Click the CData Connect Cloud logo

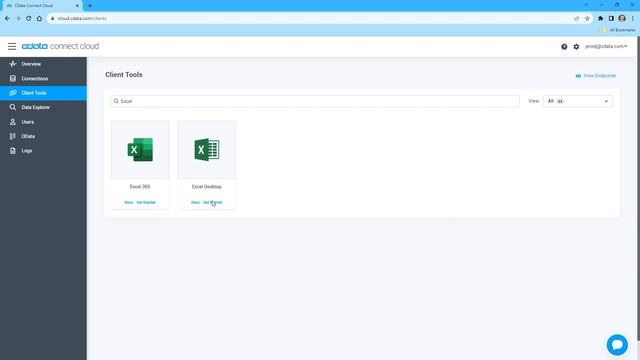coord(60,46)
